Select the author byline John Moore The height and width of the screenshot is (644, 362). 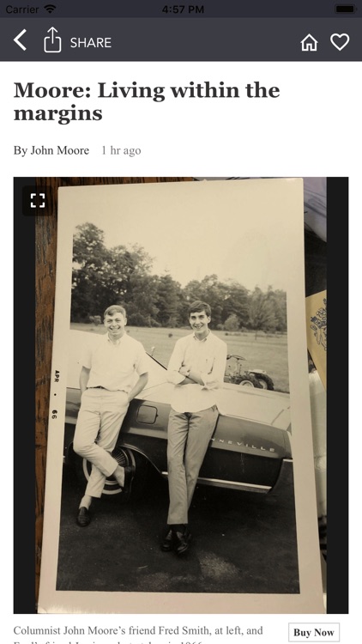[x=51, y=151]
